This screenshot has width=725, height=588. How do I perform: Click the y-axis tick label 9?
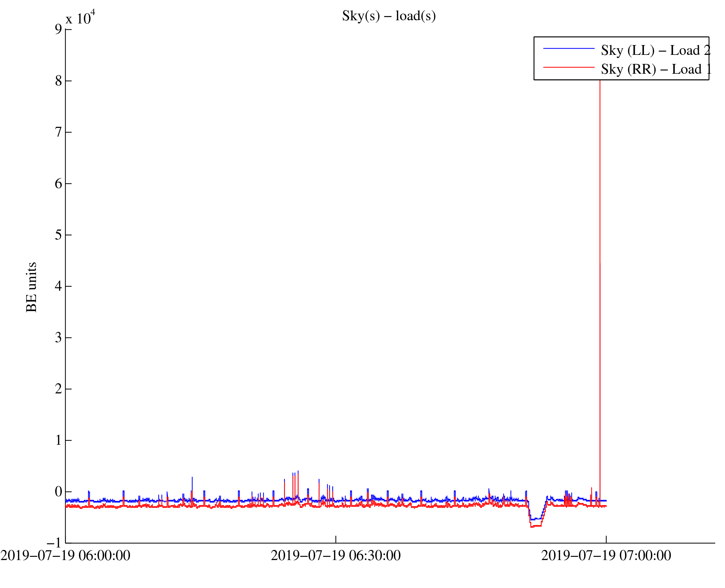(x=58, y=29)
